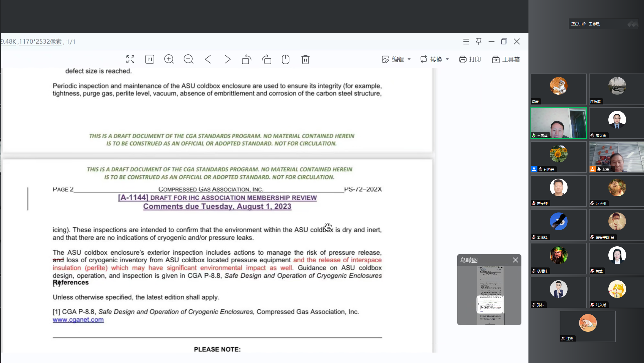Delete the image with trash icon

tap(305, 59)
